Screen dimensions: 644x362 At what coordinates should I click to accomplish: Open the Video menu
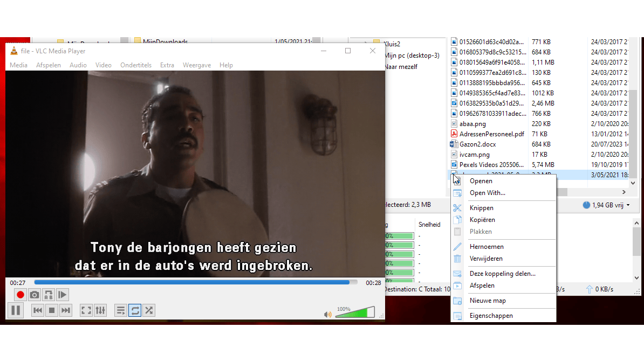(104, 65)
